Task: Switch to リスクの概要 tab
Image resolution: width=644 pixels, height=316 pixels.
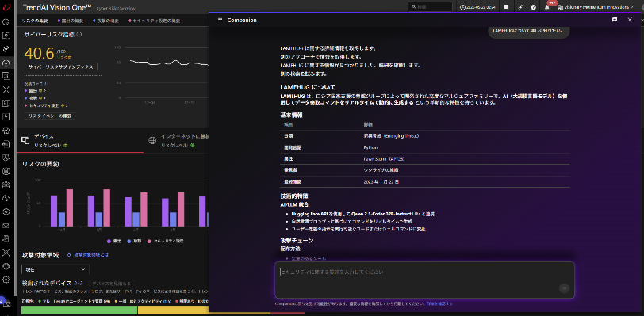Action: tap(35, 21)
